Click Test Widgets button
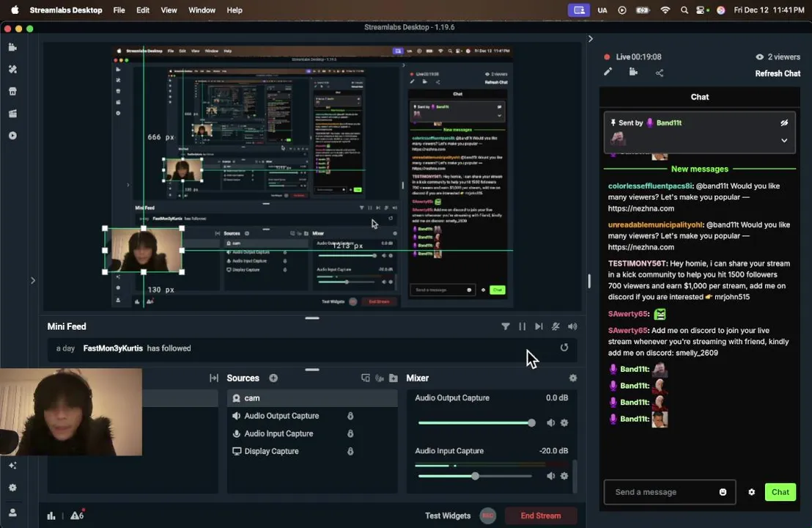This screenshot has height=528, width=812. tap(448, 516)
